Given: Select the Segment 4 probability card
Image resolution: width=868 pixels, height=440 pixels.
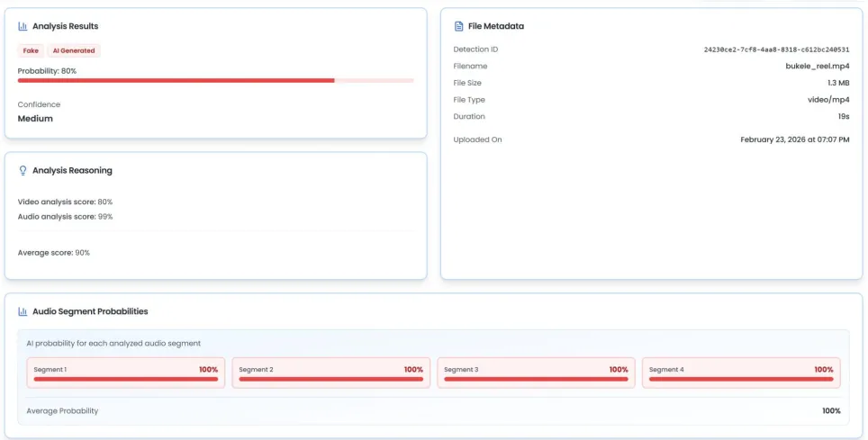Looking at the screenshot, I should [x=741, y=373].
